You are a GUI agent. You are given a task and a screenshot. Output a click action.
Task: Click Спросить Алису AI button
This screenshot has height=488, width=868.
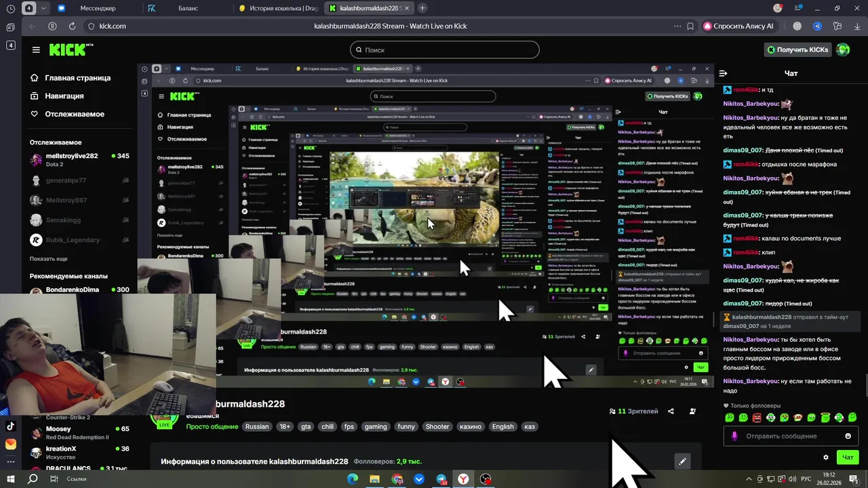point(738,26)
